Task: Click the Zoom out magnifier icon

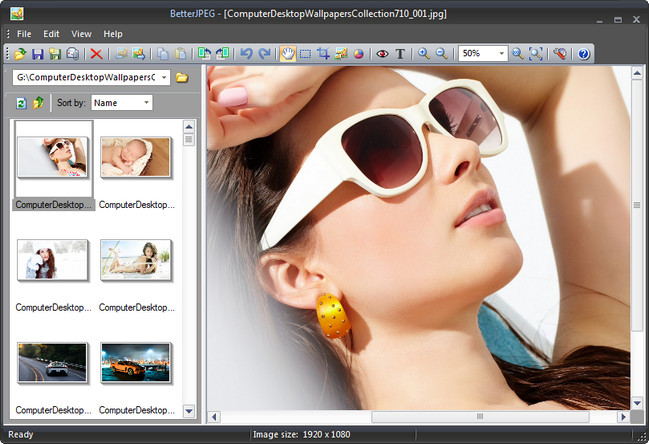Action: [441, 54]
